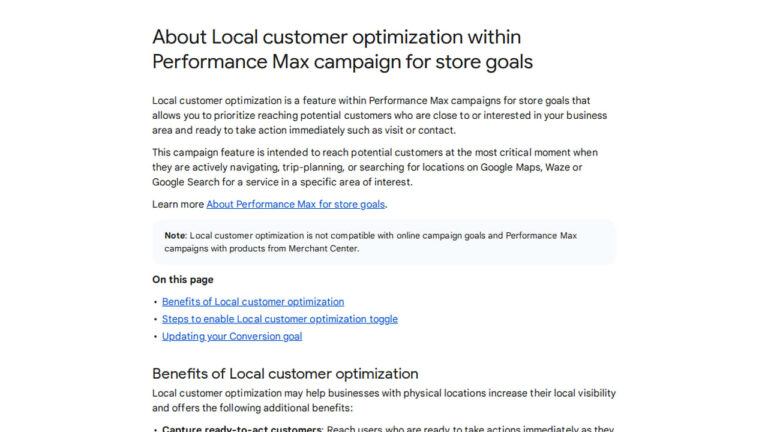768x432 pixels.
Task: Click the Benefits of Local customer optimization heading
Action: click(285, 374)
